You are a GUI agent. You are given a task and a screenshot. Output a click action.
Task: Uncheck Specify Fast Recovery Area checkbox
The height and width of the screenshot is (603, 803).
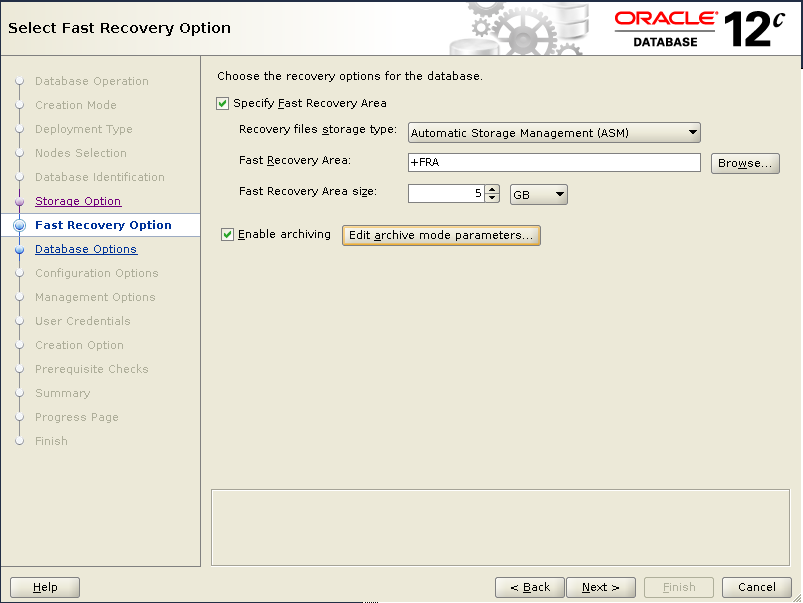pos(223,103)
